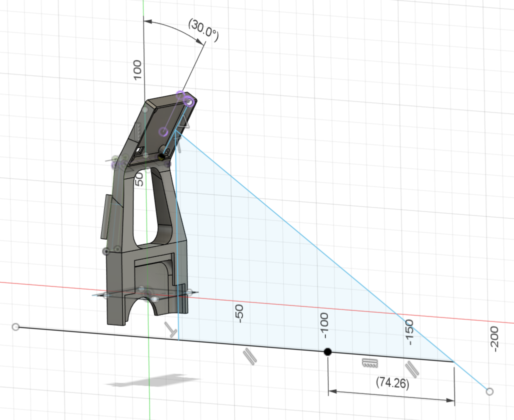
Task: Click the filled black sketch point on the baseline
Action: pos(328,352)
